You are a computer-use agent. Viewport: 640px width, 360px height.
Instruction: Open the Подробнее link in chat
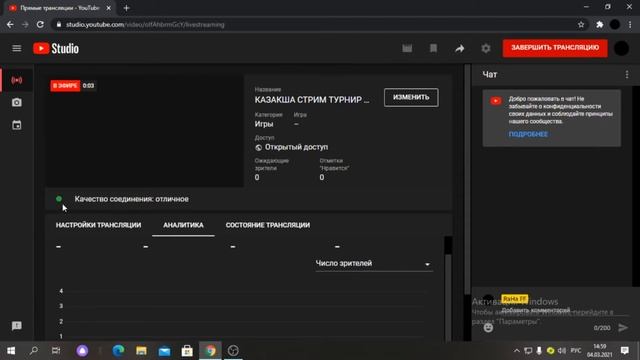pos(528,134)
